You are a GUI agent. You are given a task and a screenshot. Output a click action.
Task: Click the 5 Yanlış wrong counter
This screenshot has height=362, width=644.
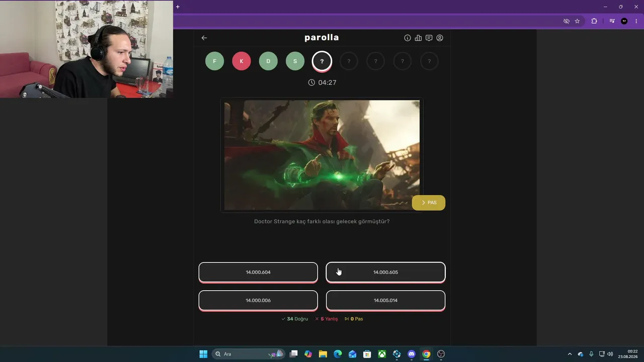click(327, 319)
